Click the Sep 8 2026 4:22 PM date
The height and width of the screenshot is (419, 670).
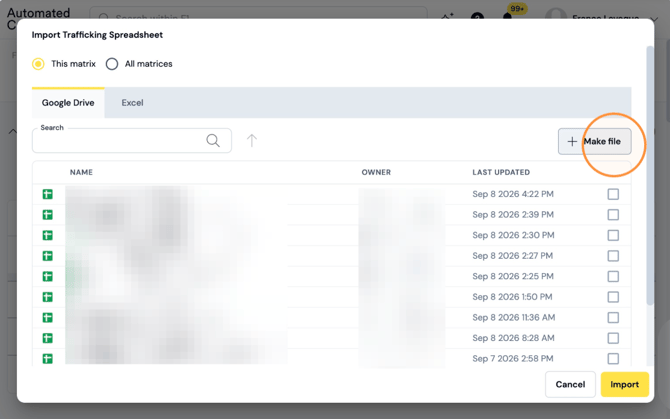[x=513, y=194]
